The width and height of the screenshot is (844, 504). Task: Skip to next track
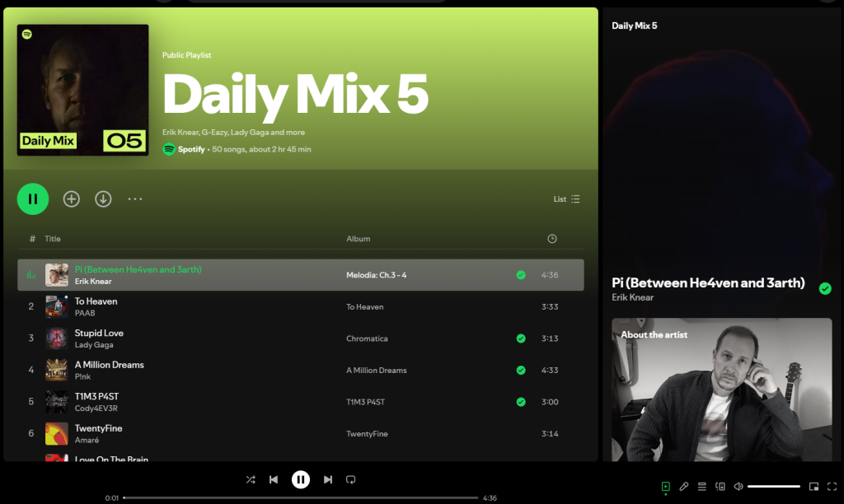(x=328, y=479)
